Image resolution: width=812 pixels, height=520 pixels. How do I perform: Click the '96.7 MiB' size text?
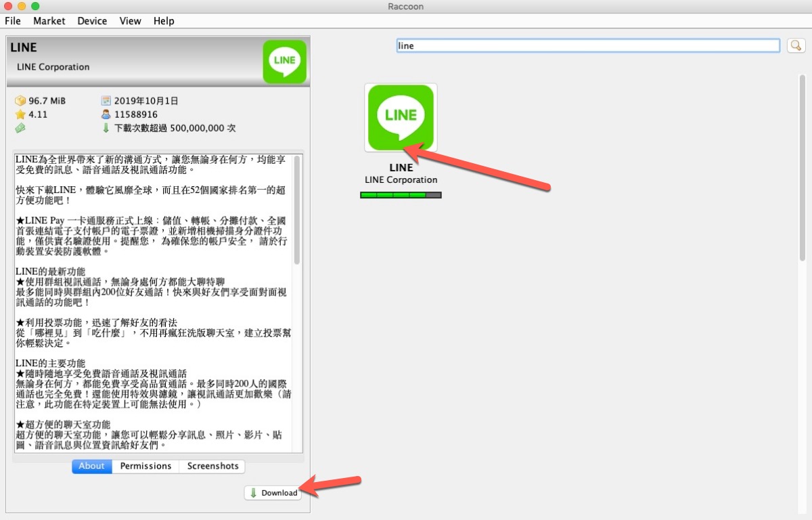click(x=47, y=101)
